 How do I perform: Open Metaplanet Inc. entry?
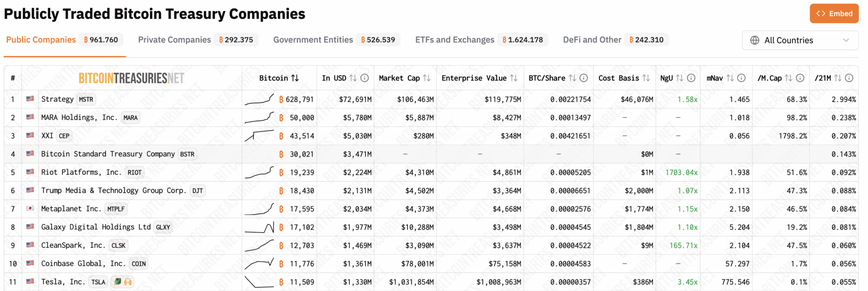tap(71, 209)
